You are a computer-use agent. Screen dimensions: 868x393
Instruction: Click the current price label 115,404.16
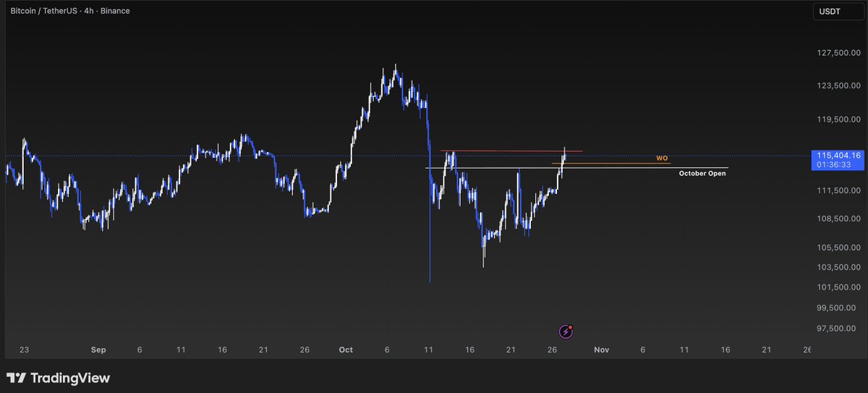tap(838, 155)
